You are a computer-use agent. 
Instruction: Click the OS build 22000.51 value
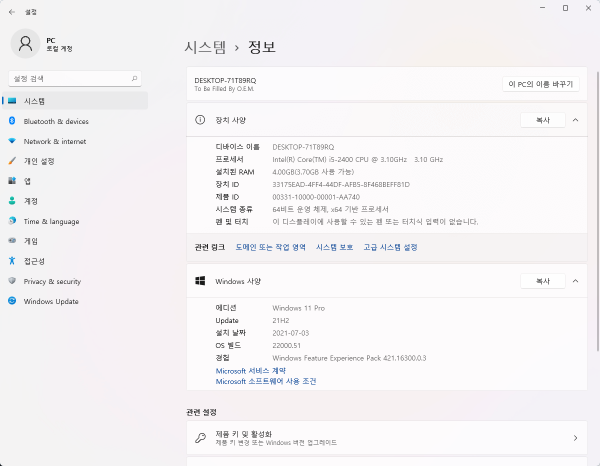click(287, 345)
